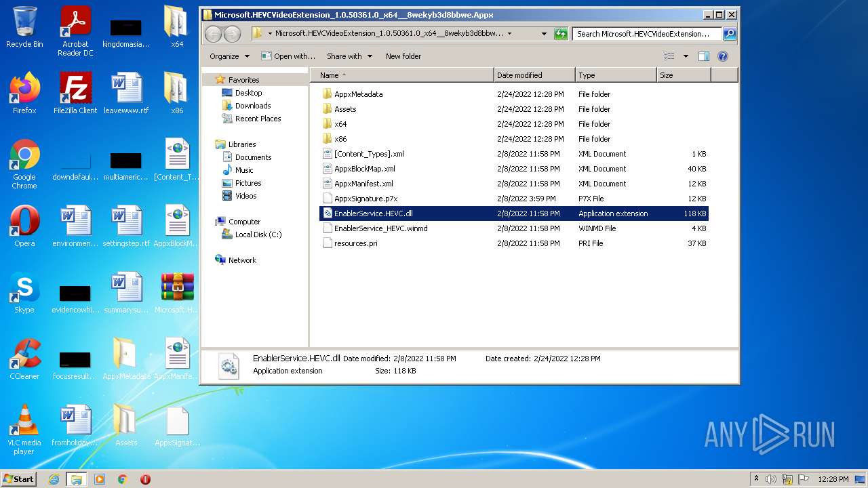Sort files by Name column
The width and height of the screenshot is (868, 488).
[402, 75]
